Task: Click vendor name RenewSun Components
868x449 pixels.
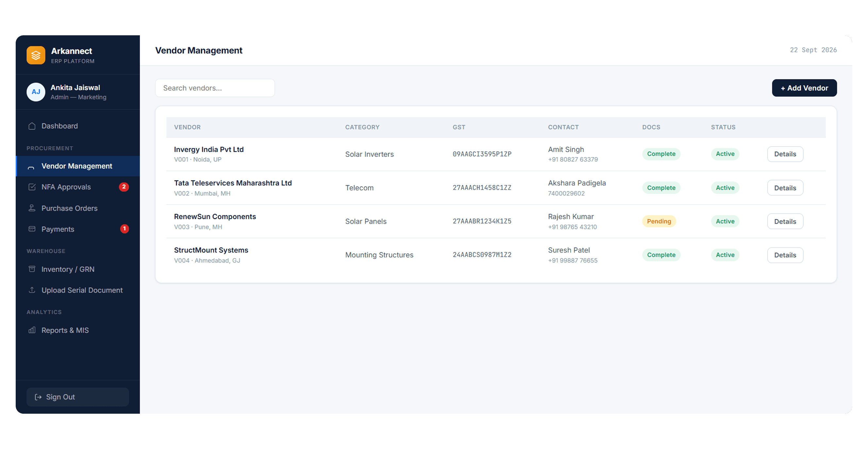Action: point(215,217)
